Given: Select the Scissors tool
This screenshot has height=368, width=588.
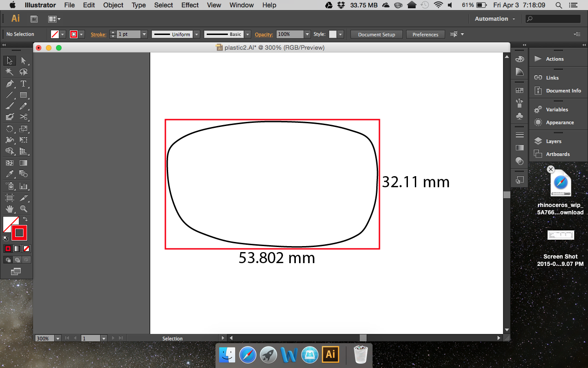Looking at the screenshot, I should coord(23,117).
